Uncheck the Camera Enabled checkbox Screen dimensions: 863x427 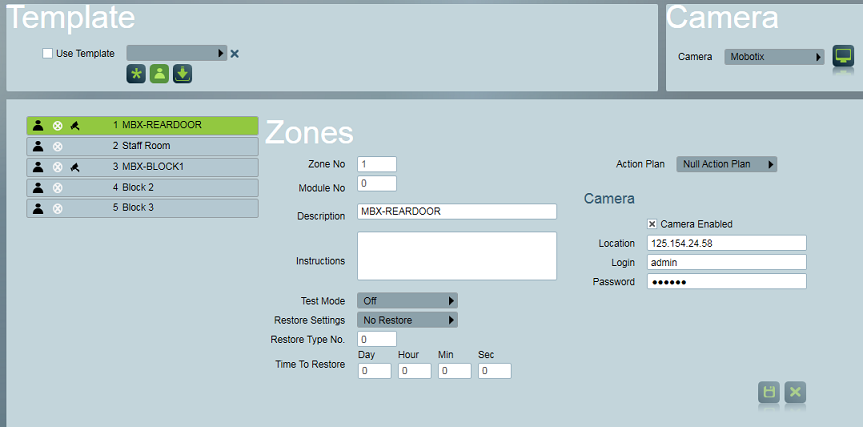click(x=652, y=224)
